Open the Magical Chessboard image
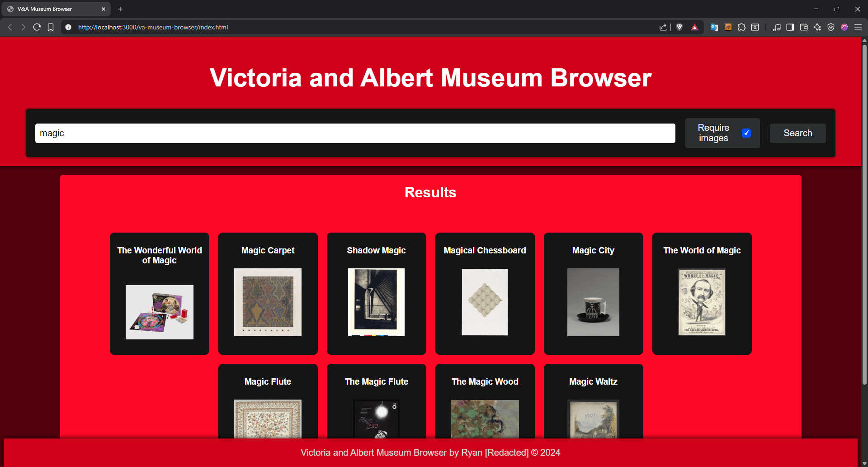 (x=485, y=302)
